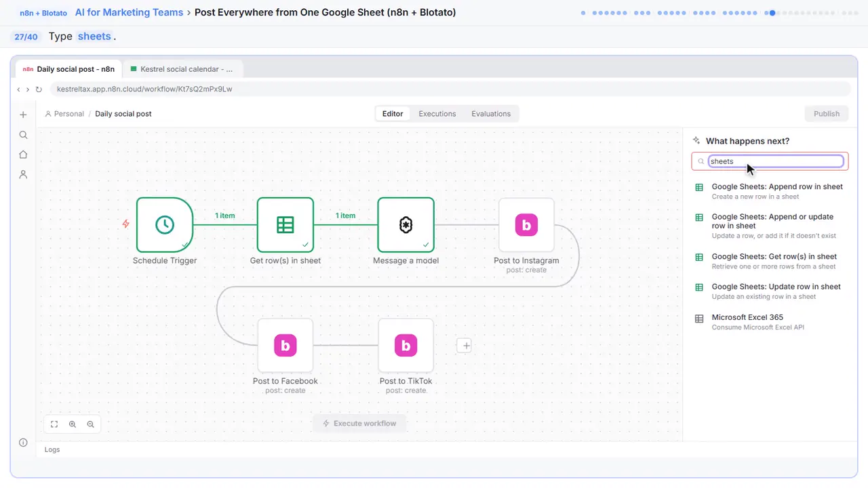Open the Evaluations tab
This screenshot has width=868, height=488.
[x=491, y=114]
